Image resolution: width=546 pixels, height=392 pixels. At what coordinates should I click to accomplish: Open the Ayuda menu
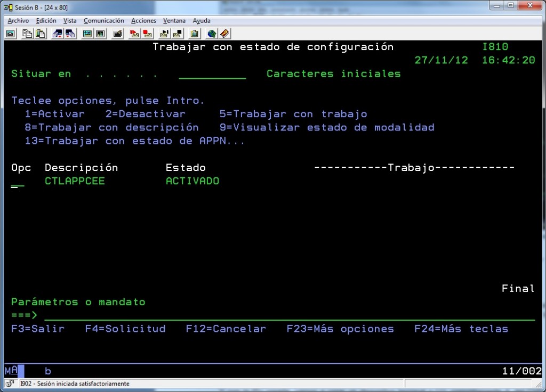[x=202, y=21]
